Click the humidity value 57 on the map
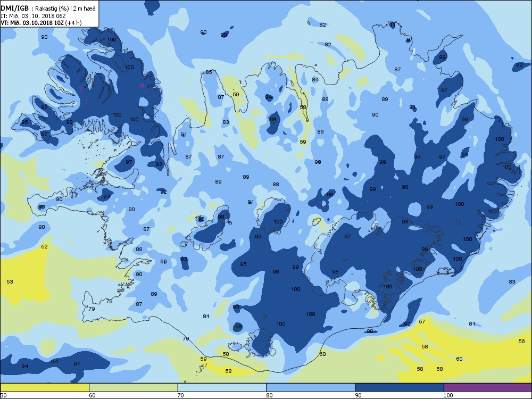 422,322
